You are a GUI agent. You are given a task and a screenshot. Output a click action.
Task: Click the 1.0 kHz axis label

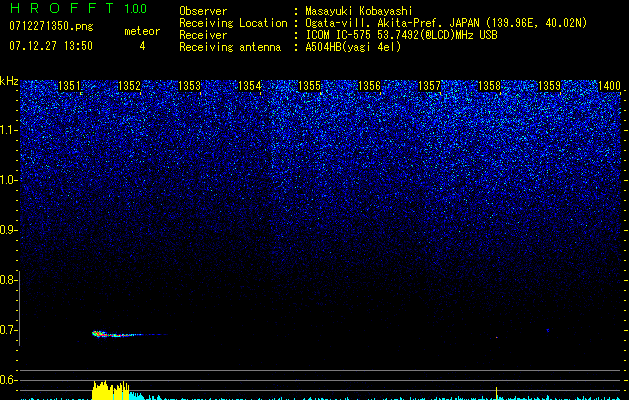[8, 180]
